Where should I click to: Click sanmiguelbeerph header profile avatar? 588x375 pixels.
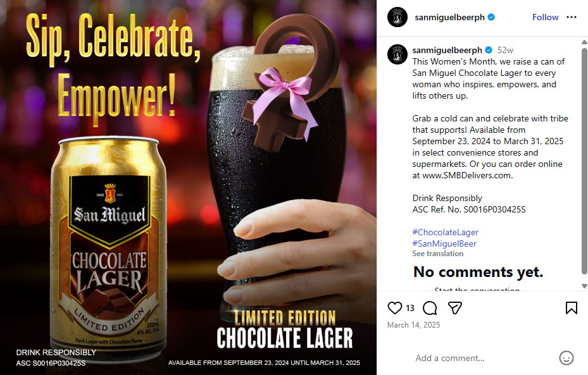pyautogui.click(x=397, y=17)
